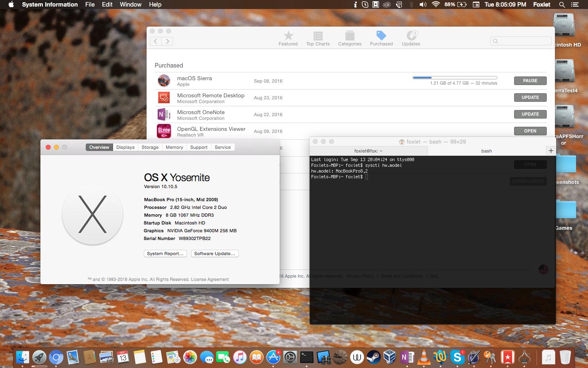
Task: Click the App Store search field
Action: [x=521, y=41]
